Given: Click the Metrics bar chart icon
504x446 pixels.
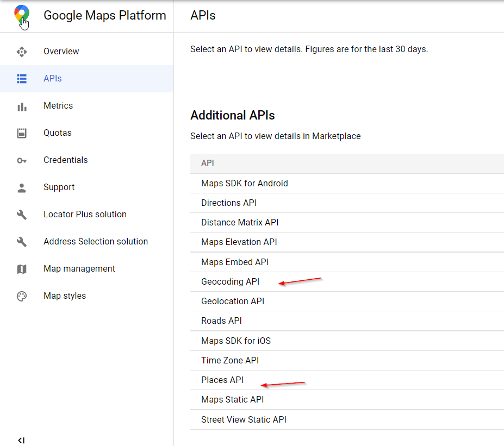Looking at the screenshot, I should pyautogui.click(x=22, y=106).
